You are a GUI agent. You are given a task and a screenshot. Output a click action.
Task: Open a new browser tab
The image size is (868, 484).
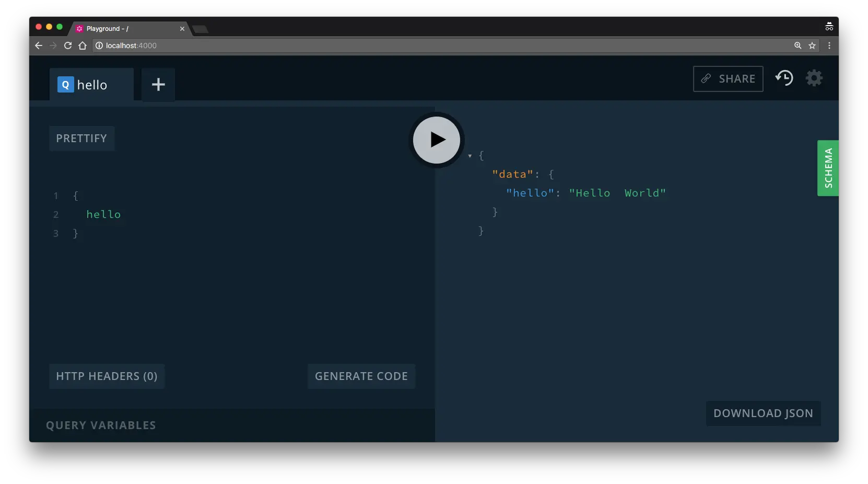coord(200,29)
